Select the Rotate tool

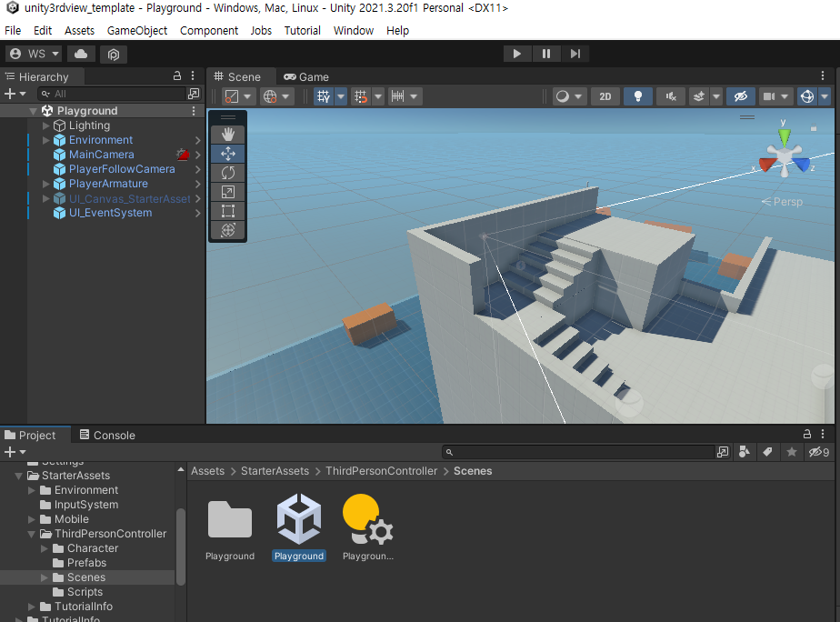point(227,173)
